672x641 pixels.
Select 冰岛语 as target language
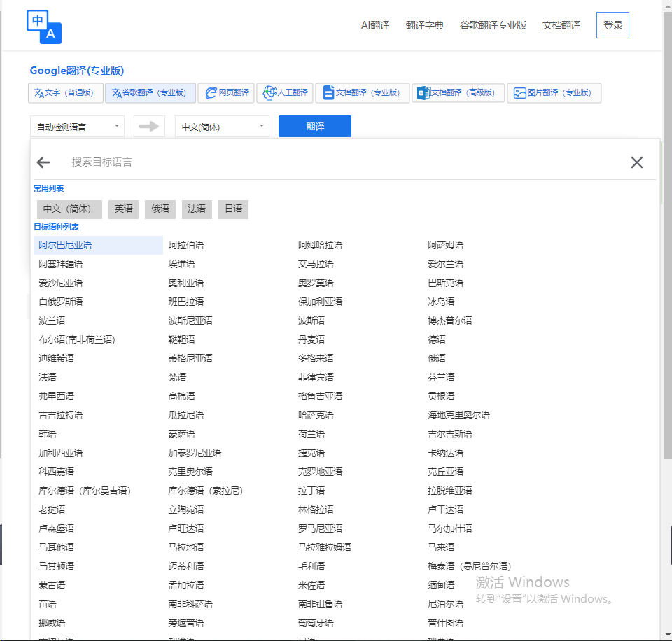point(441,302)
